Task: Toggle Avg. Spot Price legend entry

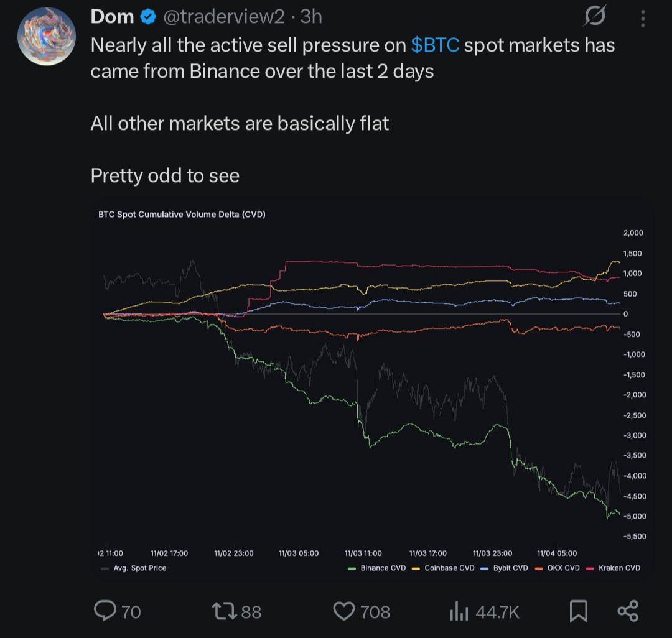Action: 134,568
